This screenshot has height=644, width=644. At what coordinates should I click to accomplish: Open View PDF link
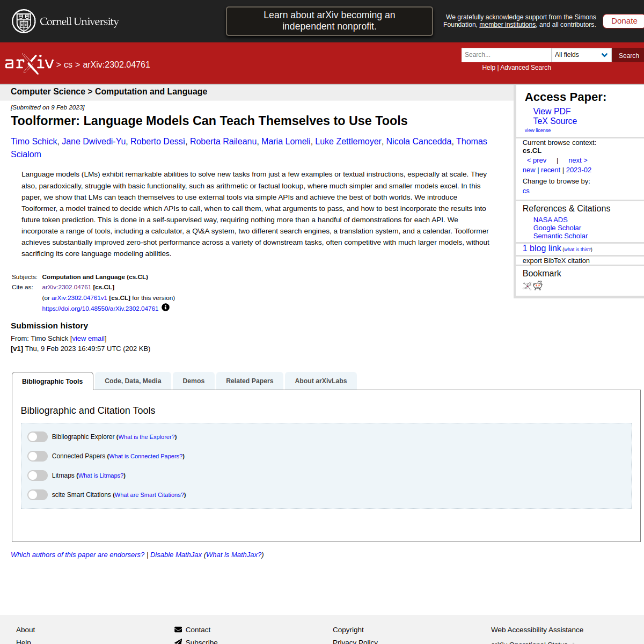pyautogui.click(x=552, y=111)
